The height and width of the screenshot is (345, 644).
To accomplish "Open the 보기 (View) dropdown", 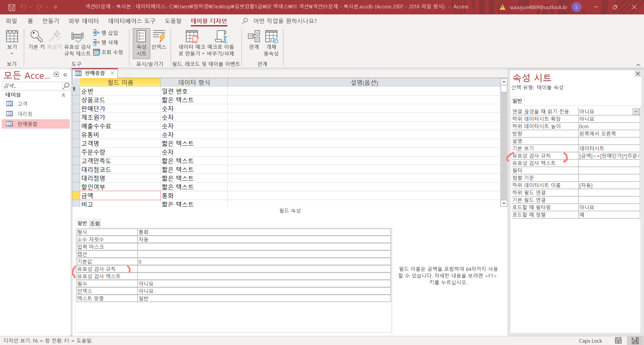I will click(12, 53).
